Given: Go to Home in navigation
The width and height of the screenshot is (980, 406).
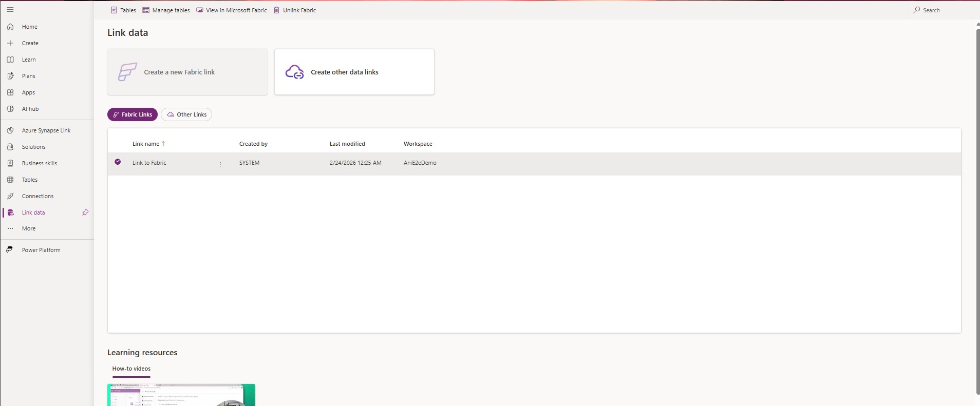Looking at the screenshot, I should (x=30, y=27).
